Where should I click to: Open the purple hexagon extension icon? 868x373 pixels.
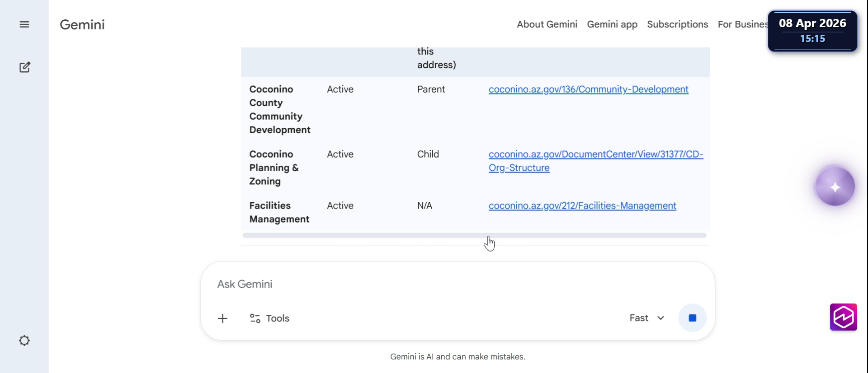(x=843, y=317)
